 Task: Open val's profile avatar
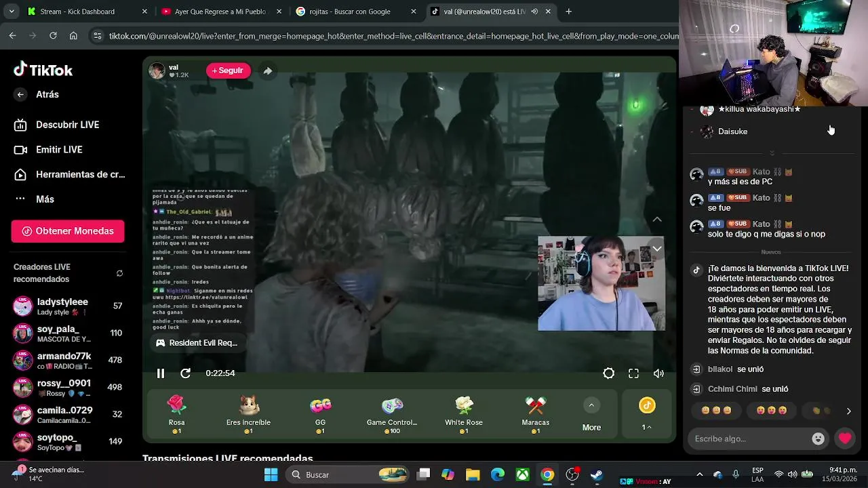(157, 70)
